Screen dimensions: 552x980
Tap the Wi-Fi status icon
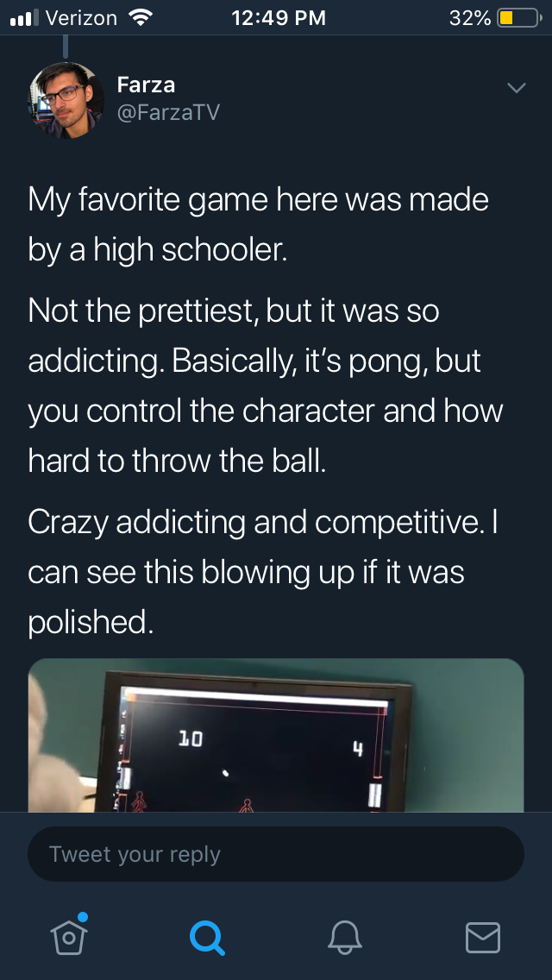pyautogui.click(x=138, y=17)
